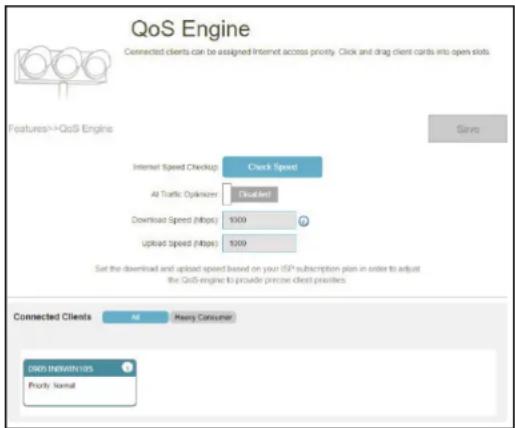The height and width of the screenshot is (428, 515).
Task: Toggle the AI Traffic Optimizer switch
Action: [x=250, y=194]
